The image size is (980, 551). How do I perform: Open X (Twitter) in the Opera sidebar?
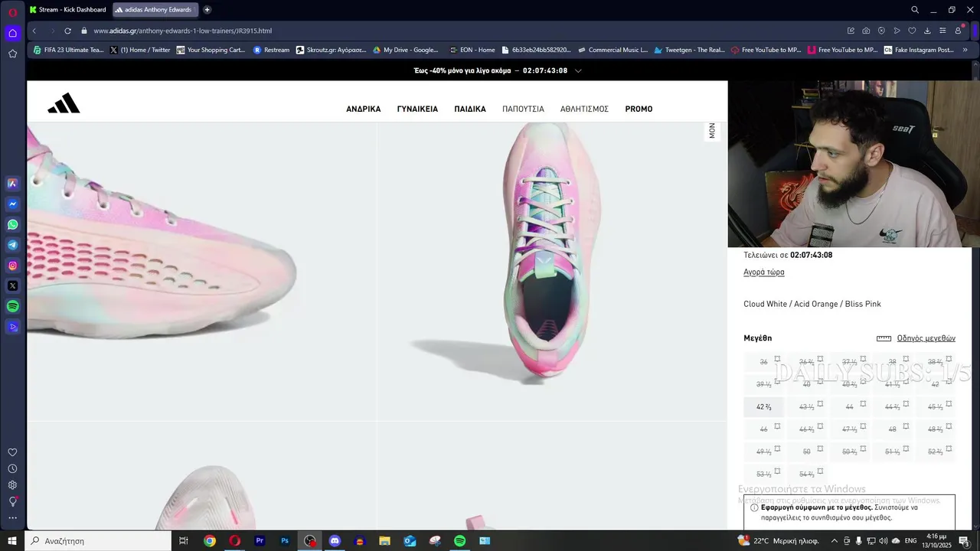pyautogui.click(x=12, y=285)
